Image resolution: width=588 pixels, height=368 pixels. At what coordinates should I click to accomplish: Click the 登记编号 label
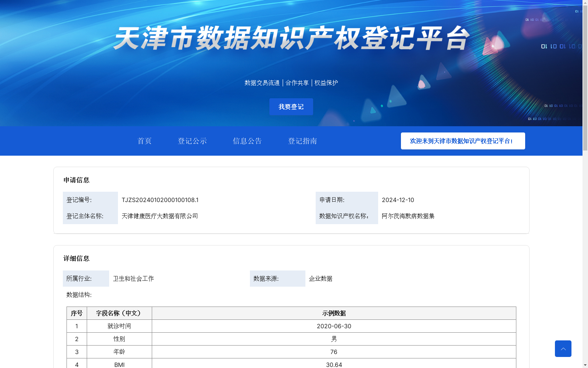tap(79, 200)
